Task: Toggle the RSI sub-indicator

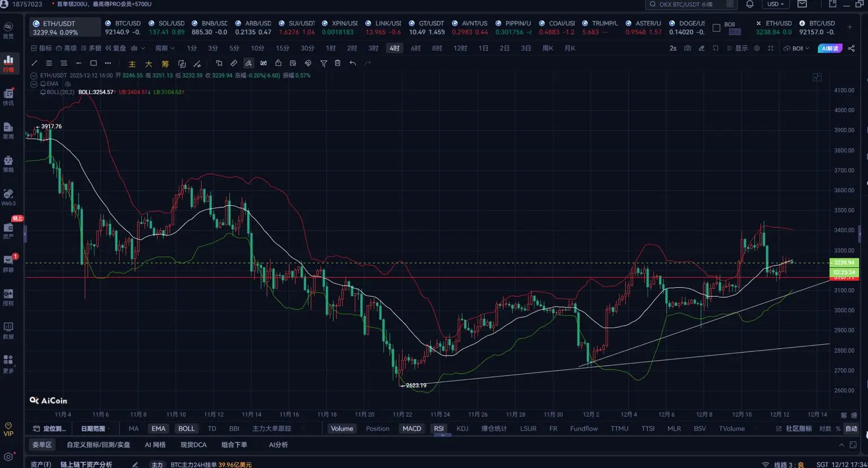Action: [439, 428]
